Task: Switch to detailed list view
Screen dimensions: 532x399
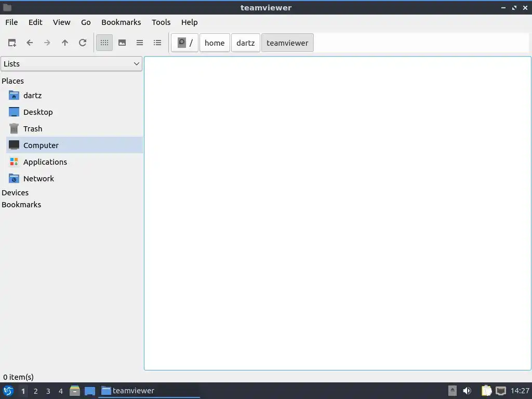Action: coord(157,43)
